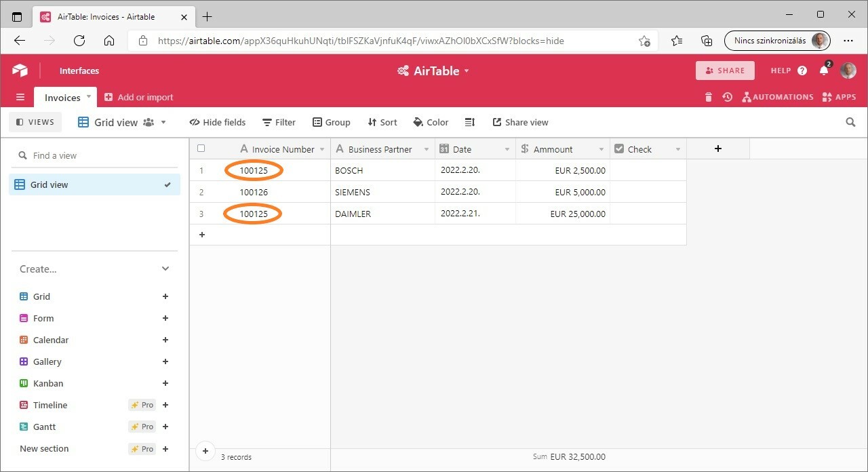Check the Check cell for BOSCH row

click(648, 170)
